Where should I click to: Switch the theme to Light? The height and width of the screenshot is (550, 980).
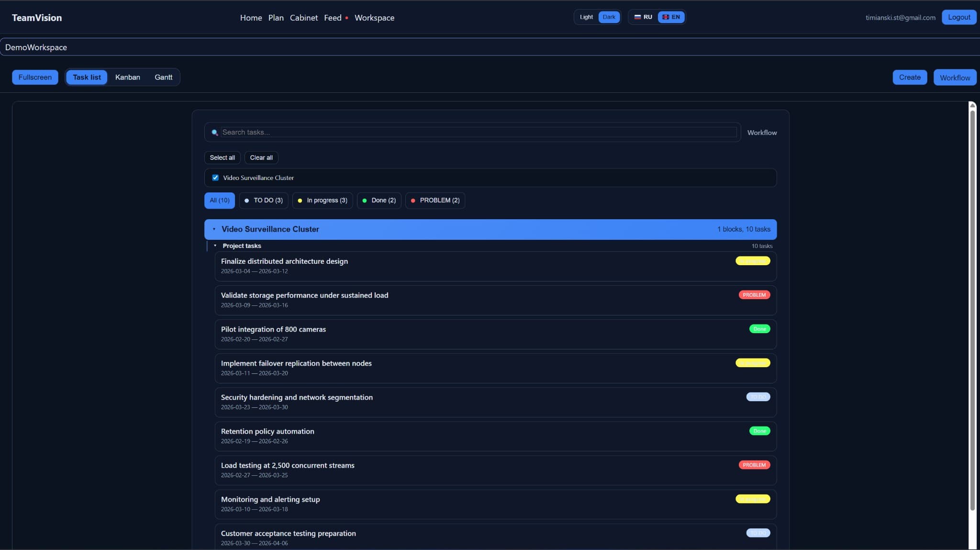585,17
